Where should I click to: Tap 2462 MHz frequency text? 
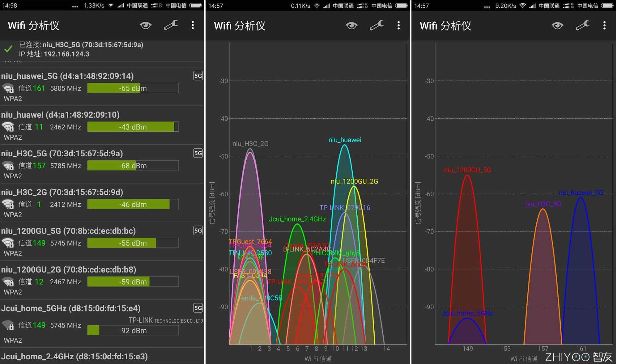pos(66,127)
